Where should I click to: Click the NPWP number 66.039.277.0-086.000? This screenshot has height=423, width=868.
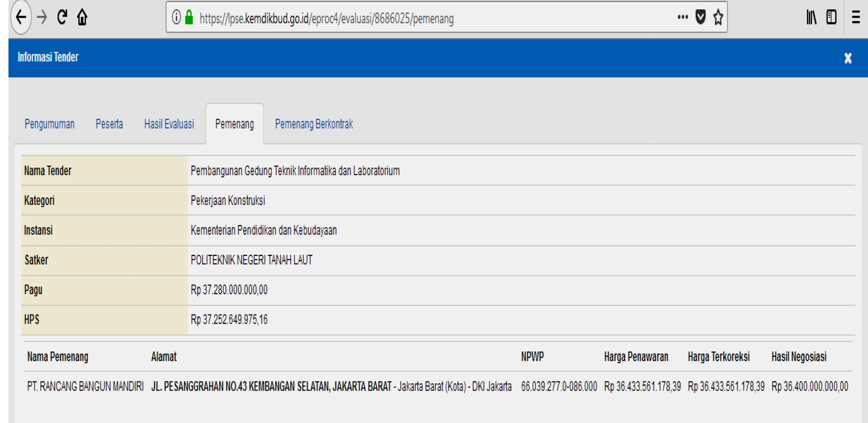559,386
